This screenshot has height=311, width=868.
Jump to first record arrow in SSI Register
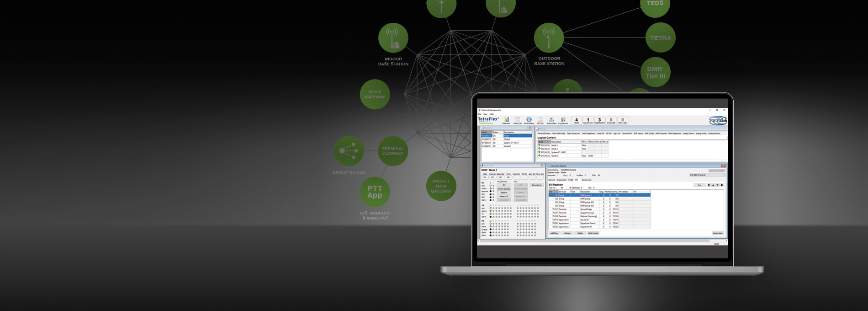click(709, 185)
